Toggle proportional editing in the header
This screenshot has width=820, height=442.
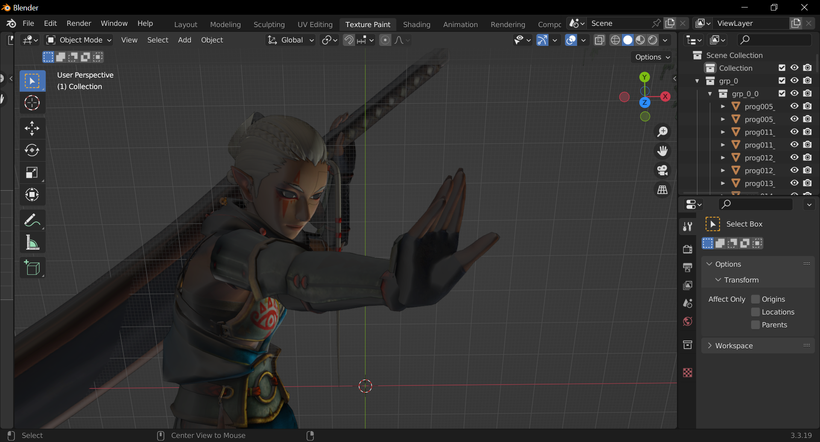pos(385,40)
